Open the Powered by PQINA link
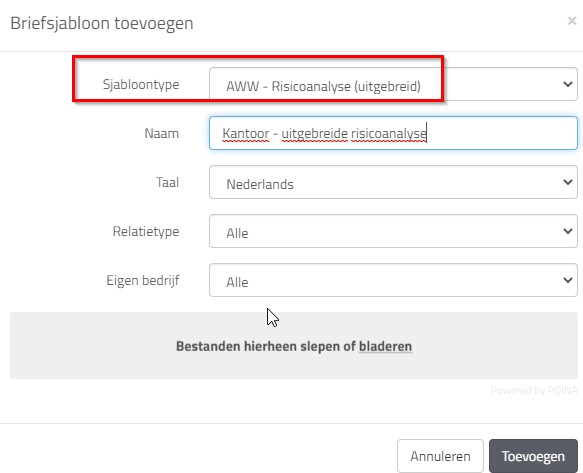583x473 pixels. pos(534,390)
